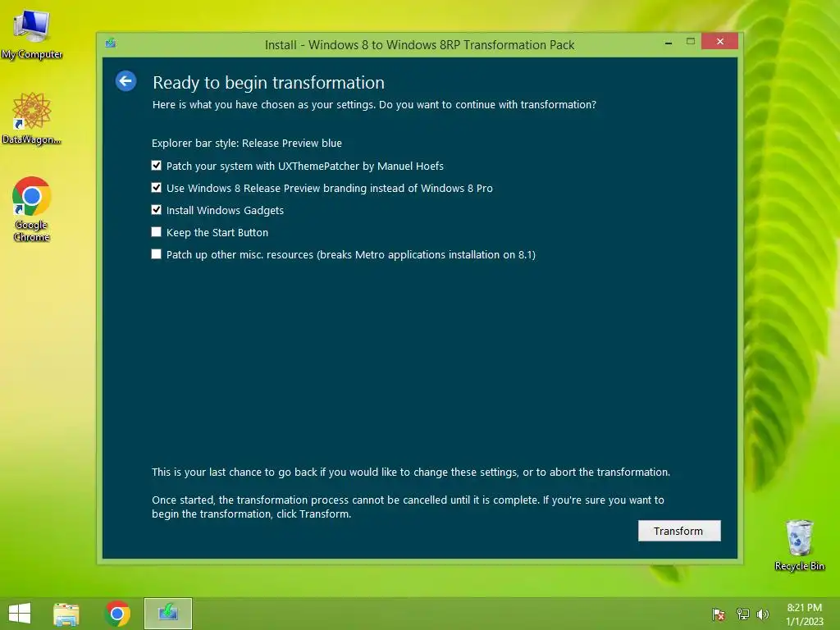The height and width of the screenshot is (630, 840).
Task: Go back using the blue arrow button
Action: coord(126,81)
